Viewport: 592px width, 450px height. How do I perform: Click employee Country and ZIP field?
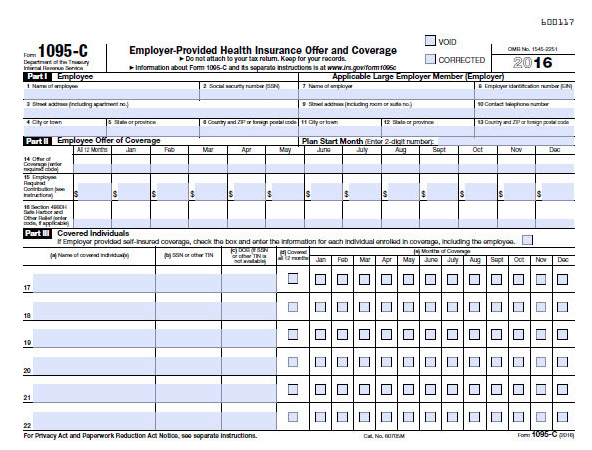[x=249, y=131]
